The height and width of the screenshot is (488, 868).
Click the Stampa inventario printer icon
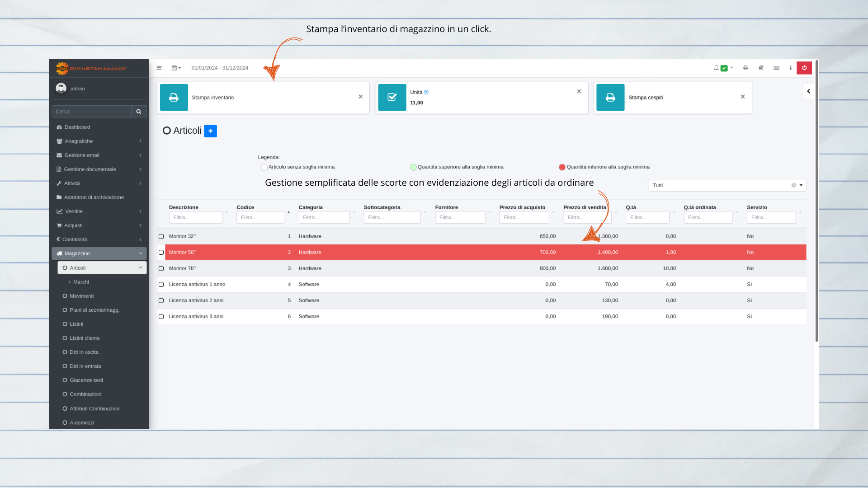tap(174, 97)
